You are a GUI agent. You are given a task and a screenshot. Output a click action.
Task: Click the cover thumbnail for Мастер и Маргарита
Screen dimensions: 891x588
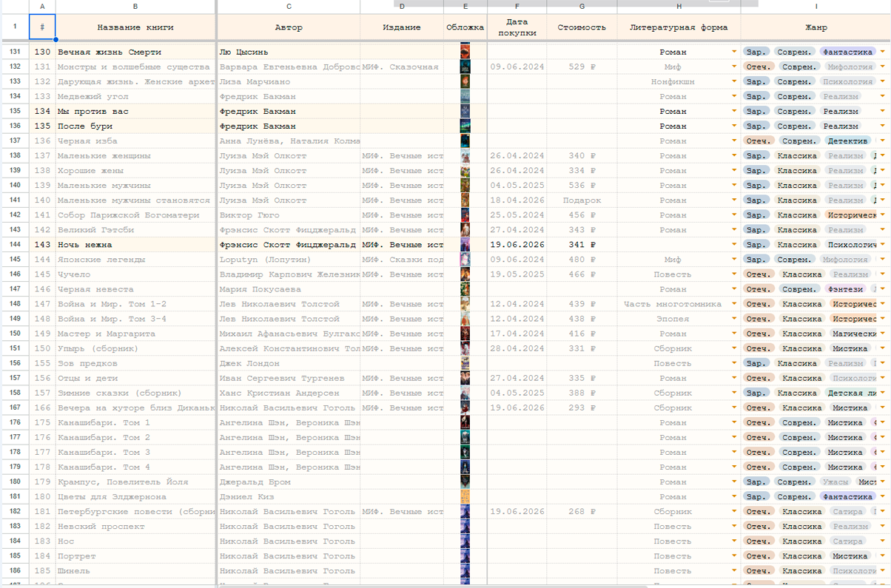465,334
